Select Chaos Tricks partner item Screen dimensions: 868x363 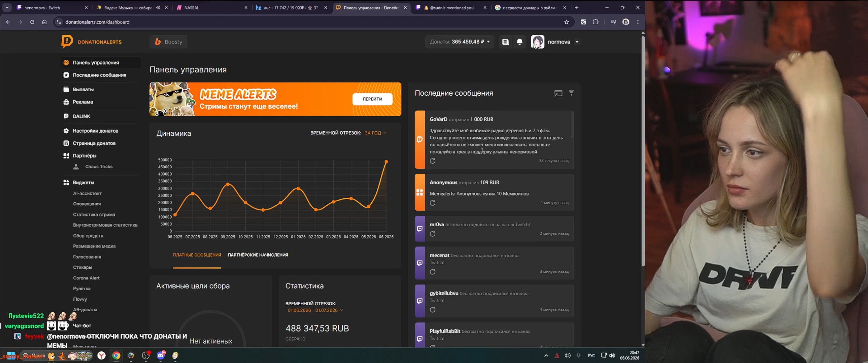[98, 167]
